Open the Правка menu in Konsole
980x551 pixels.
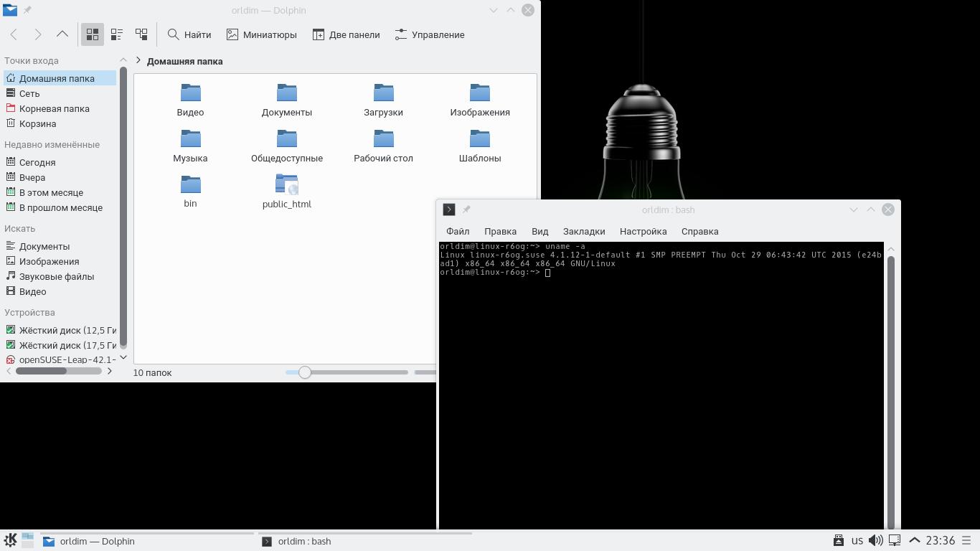click(500, 231)
